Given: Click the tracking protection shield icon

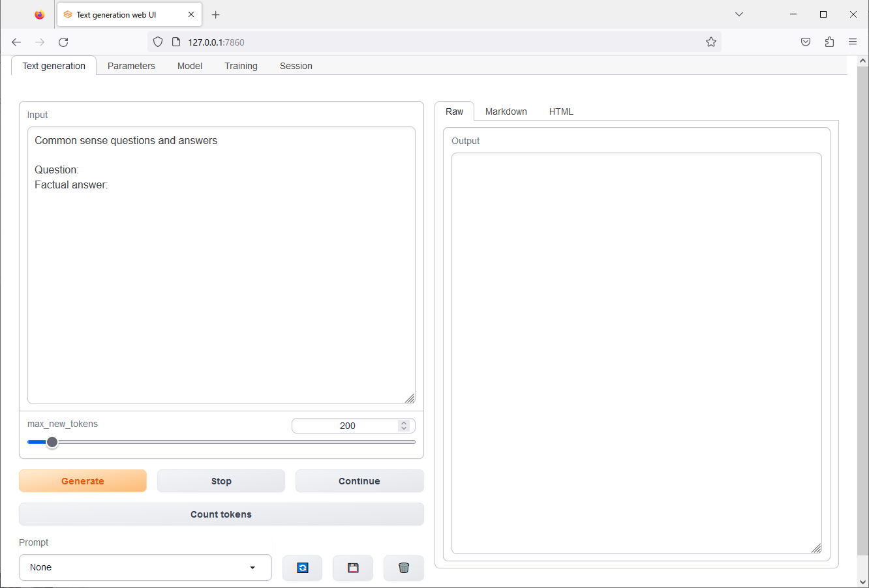Looking at the screenshot, I should [158, 42].
